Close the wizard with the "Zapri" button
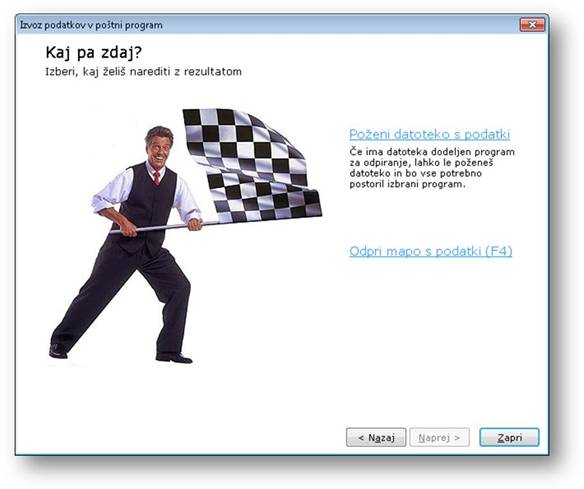 tap(509, 437)
